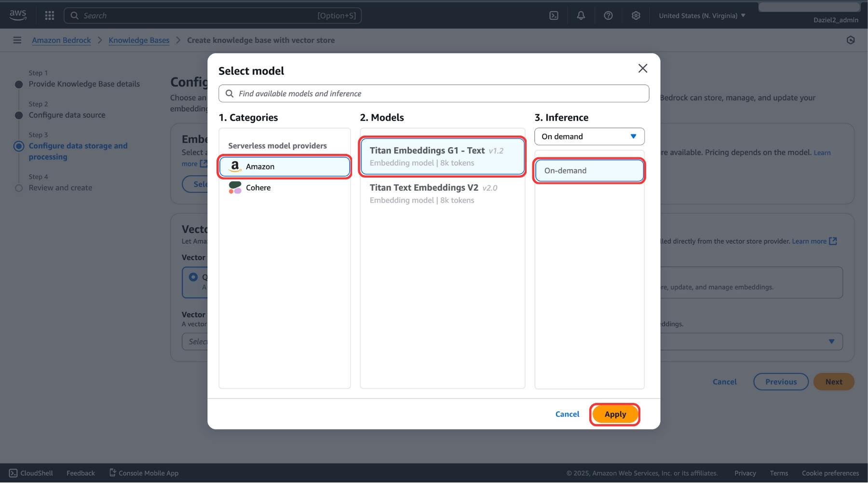
Task: Launch CloudShell from the top toolbar
Action: tap(553, 15)
